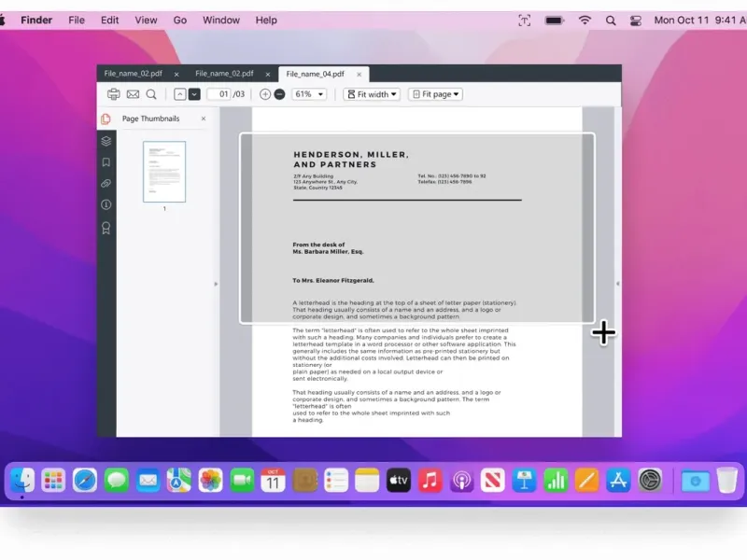This screenshot has width=747, height=560.
Task: Open the certificate ribbon sidebar icon
Action: pos(106,228)
